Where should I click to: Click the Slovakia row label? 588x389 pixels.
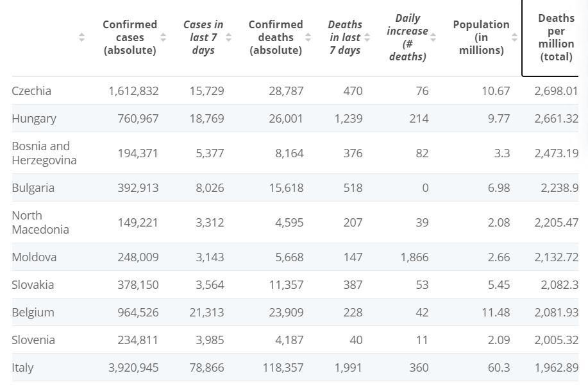coord(33,284)
